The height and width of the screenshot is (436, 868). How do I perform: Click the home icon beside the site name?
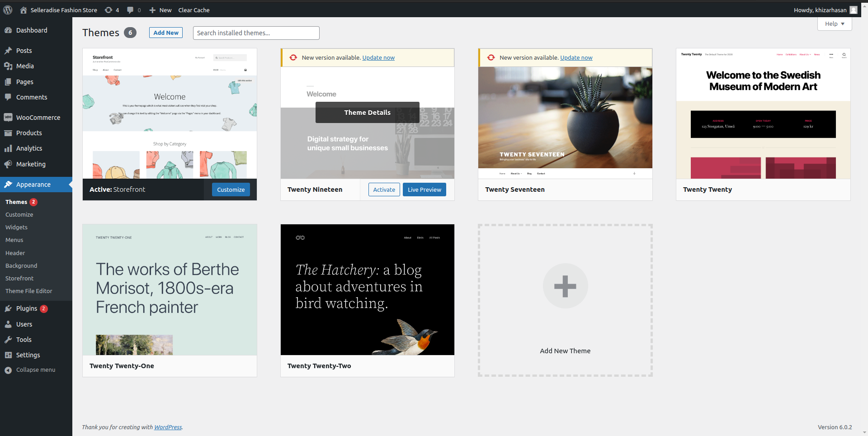tap(24, 10)
